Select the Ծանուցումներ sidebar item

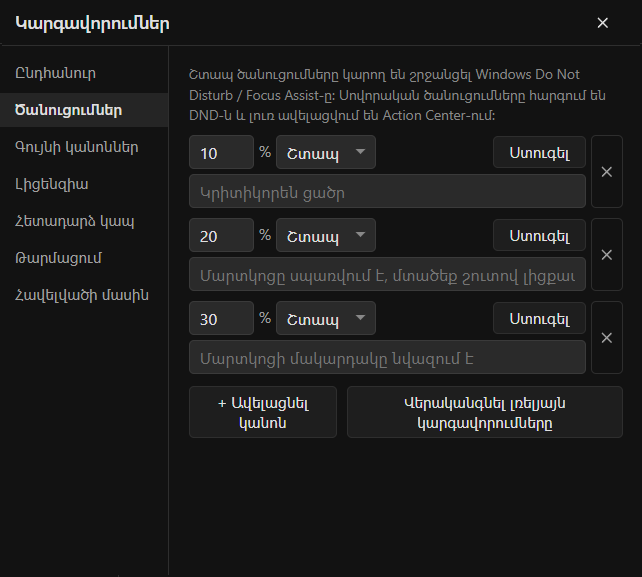click(x=84, y=110)
